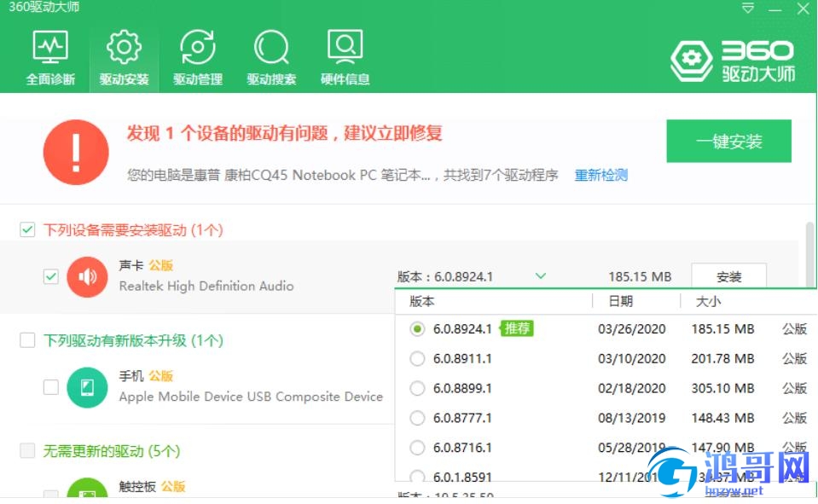The height and width of the screenshot is (504, 818).
Task: Click the 305.10 MB size value
Action: click(x=723, y=389)
